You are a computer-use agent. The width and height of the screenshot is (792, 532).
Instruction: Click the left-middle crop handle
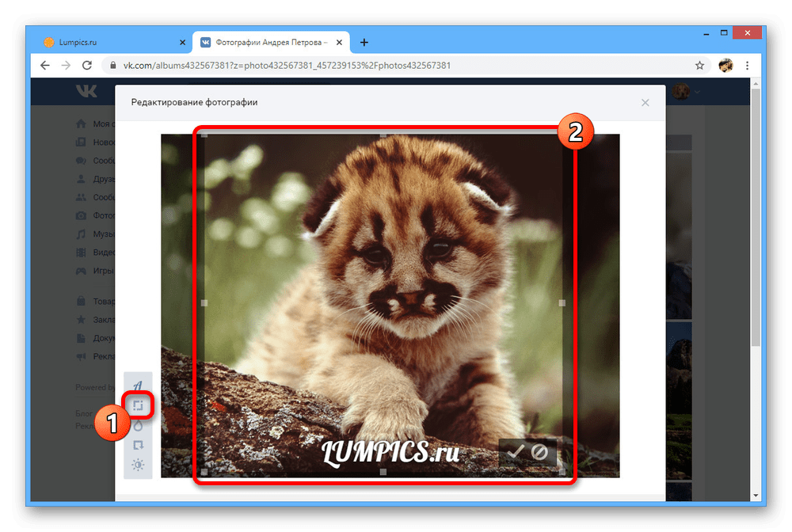[x=204, y=303]
